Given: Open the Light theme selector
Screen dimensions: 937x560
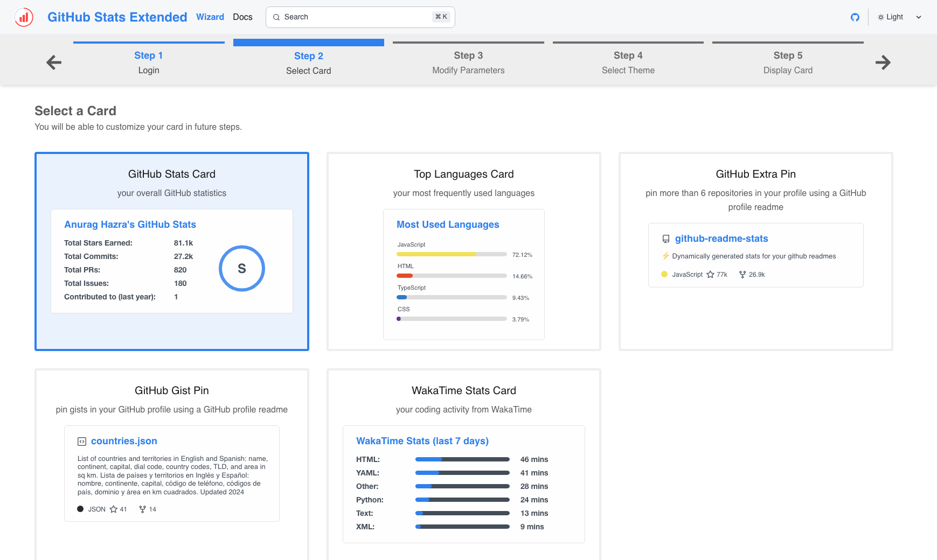Looking at the screenshot, I should (x=899, y=17).
